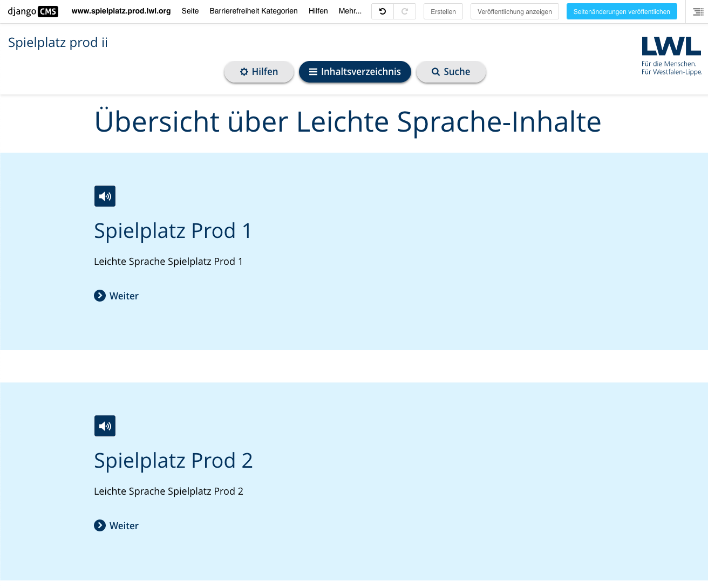708x588 pixels.
Task: Toggle the structure mode sidebar icon
Action: [698, 11]
